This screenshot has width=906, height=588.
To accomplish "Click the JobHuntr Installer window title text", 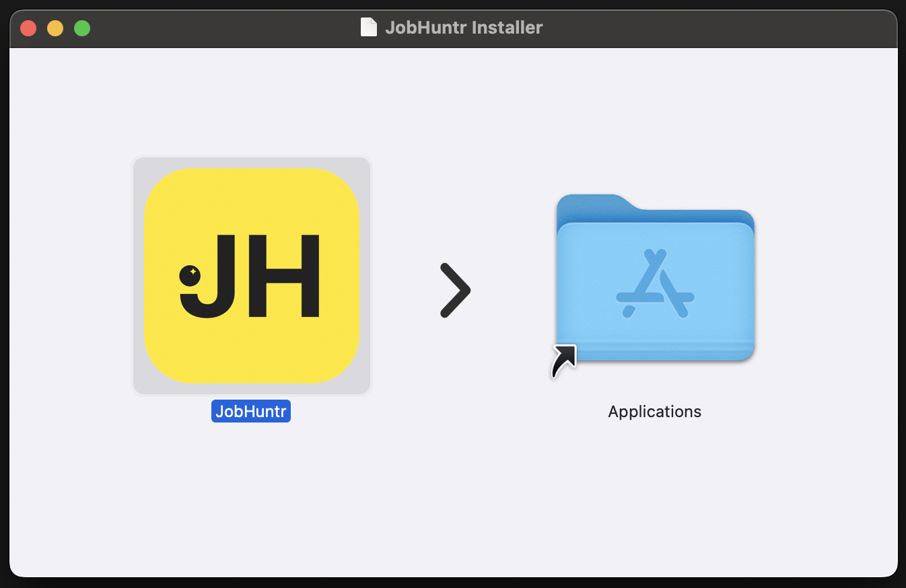I will coord(464,28).
